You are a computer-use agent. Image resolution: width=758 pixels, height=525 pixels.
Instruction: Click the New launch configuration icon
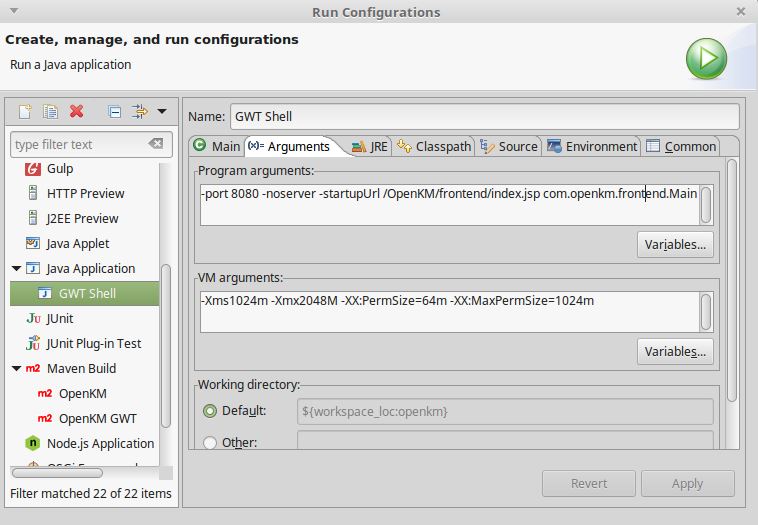(26, 111)
